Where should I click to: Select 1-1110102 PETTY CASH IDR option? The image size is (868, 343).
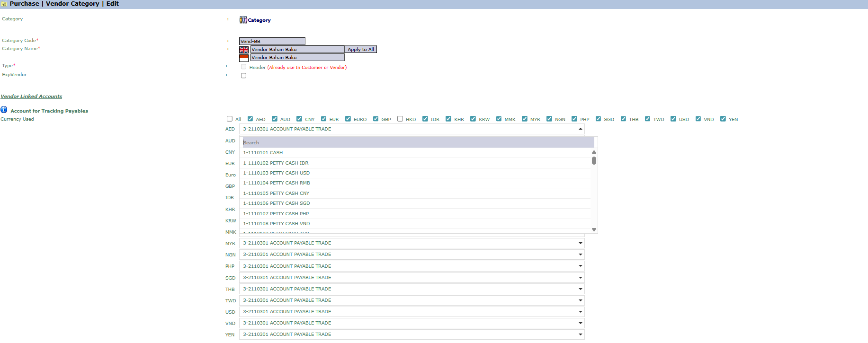(x=415, y=163)
